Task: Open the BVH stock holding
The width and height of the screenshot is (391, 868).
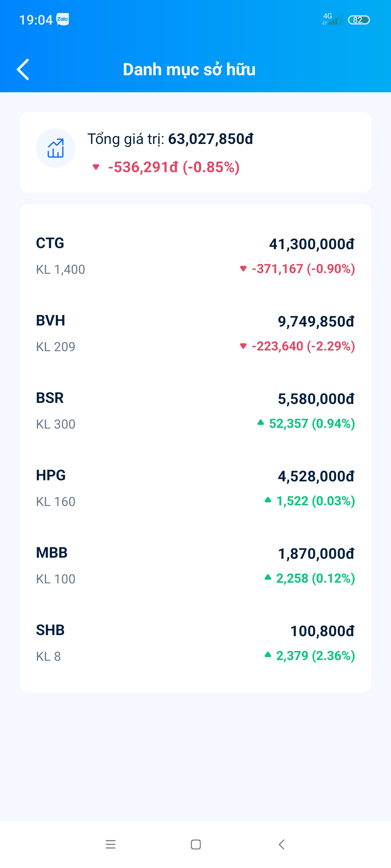Action: point(195,333)
